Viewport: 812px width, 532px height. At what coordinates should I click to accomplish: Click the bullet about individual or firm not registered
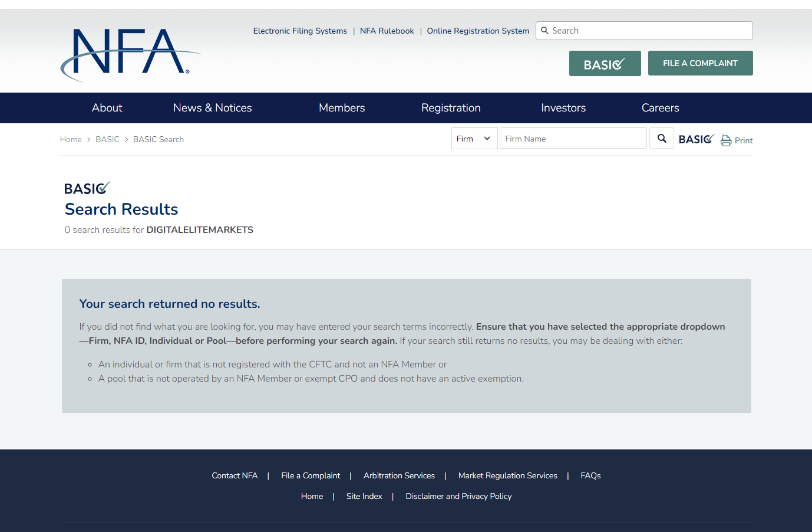(x=272, y=364)
